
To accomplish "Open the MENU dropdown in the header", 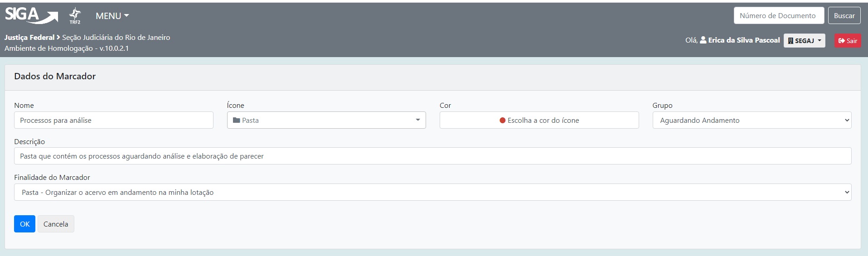I will [112, 16].
